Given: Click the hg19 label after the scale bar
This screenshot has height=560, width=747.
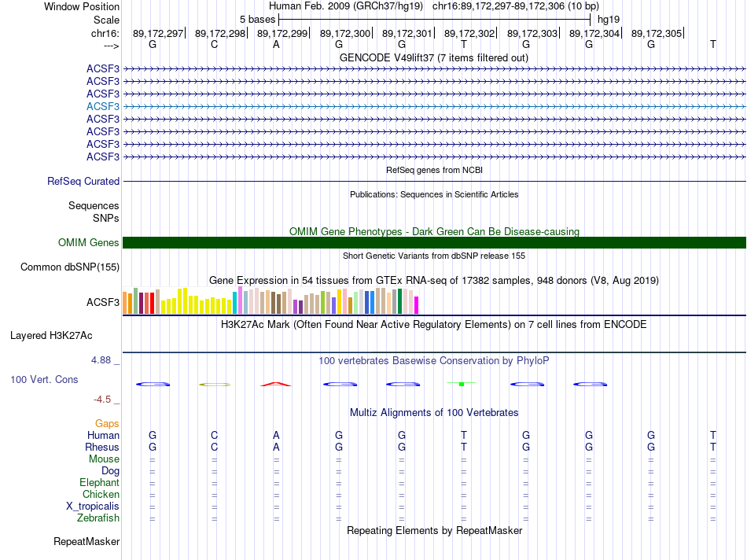Looking at the screenshot, I should 609,20.
